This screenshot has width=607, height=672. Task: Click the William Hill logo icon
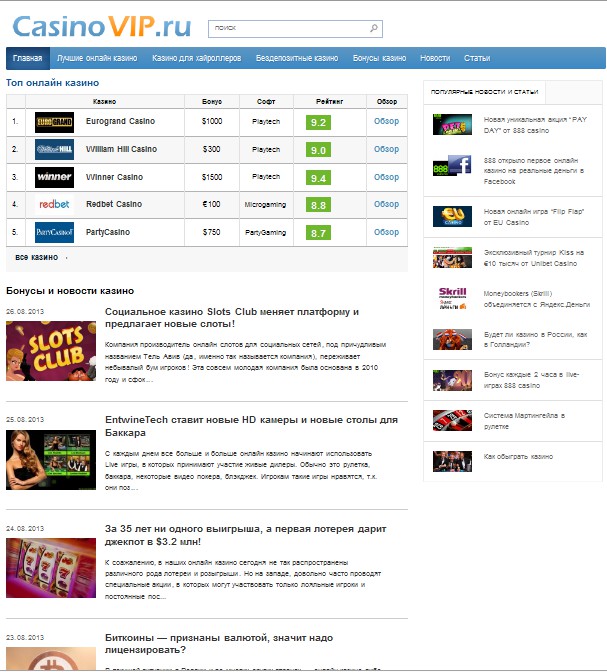coord(54,150)
